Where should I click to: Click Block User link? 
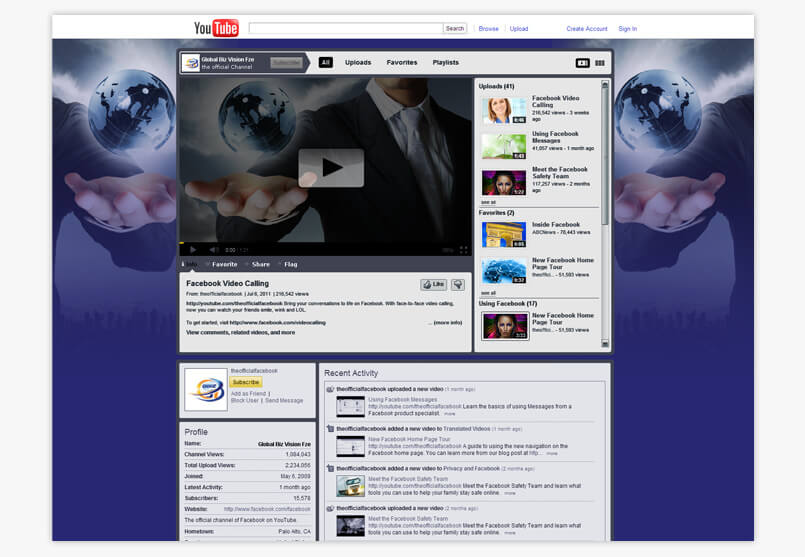coord(245,400)
